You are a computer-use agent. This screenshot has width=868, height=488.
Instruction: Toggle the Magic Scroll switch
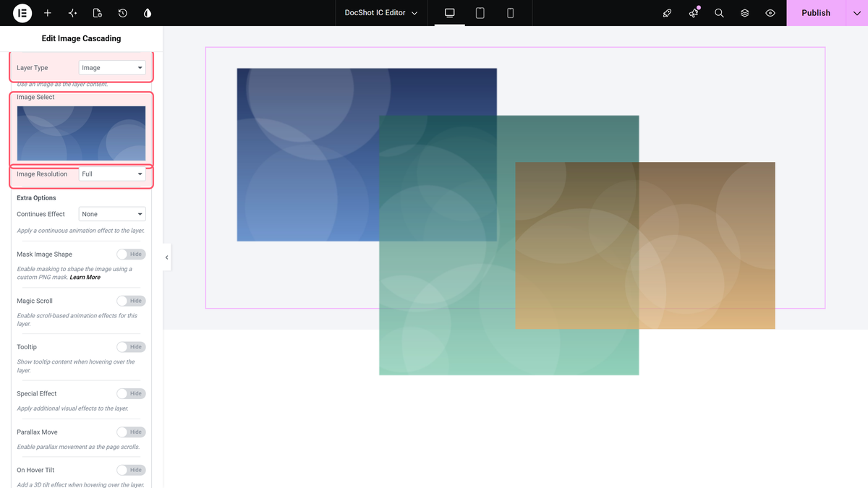[x=131, y=301]
